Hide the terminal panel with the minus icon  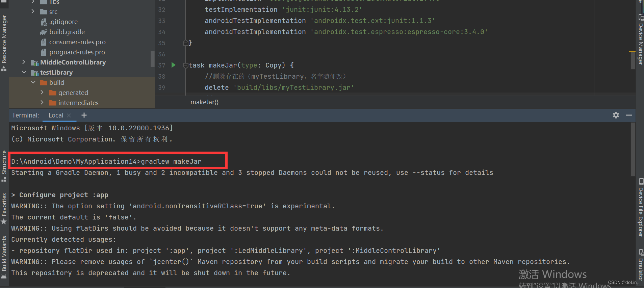point(629,115)
